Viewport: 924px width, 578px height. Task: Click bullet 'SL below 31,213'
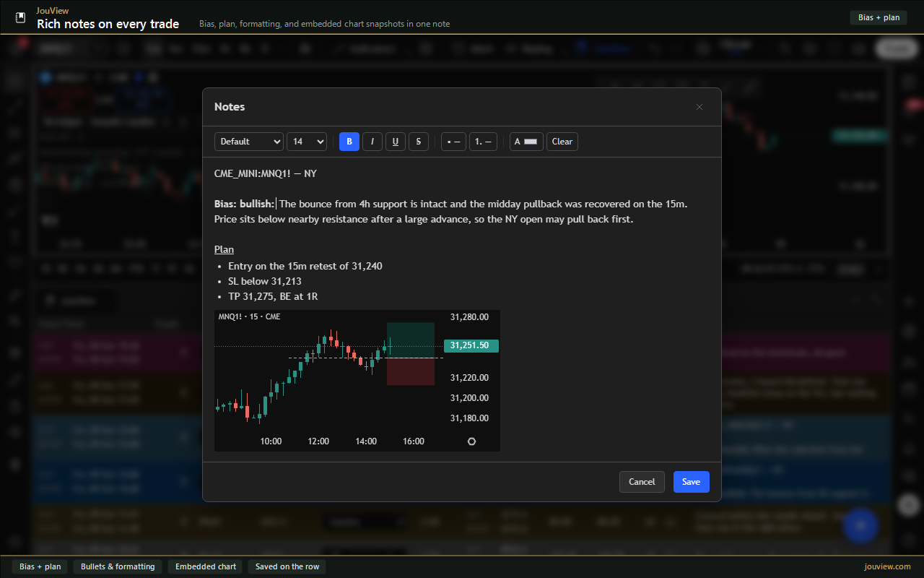coord(265,281)
